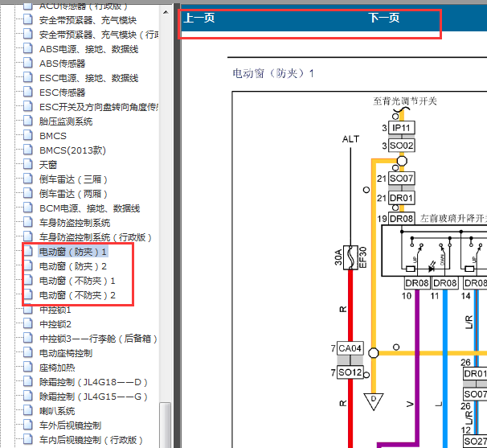Click page icon beside 车身防盗控制系统
487x448 pixels.
coord(28,222)
